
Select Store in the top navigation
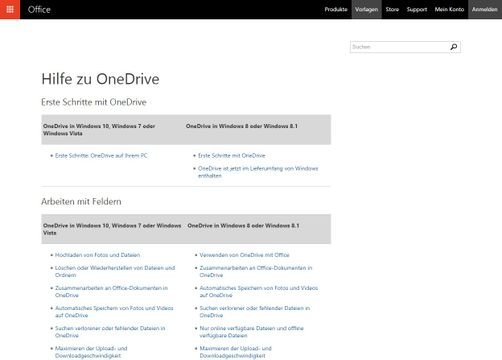click(392, 9)
